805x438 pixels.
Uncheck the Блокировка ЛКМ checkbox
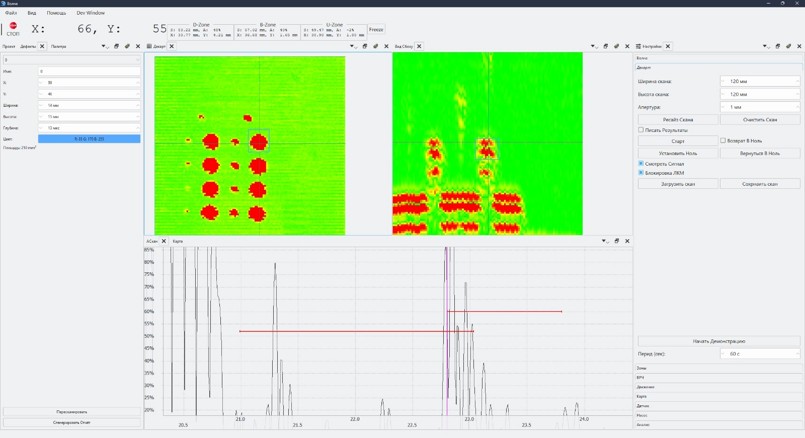coord(641,173)
